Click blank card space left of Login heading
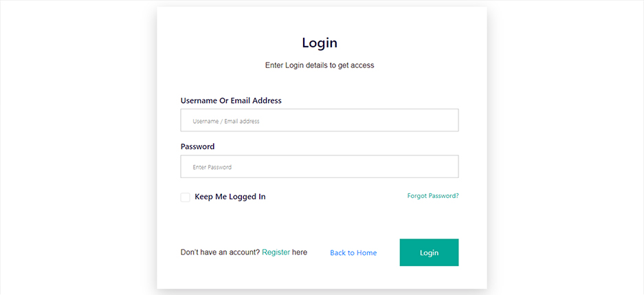 click(220, 43)
